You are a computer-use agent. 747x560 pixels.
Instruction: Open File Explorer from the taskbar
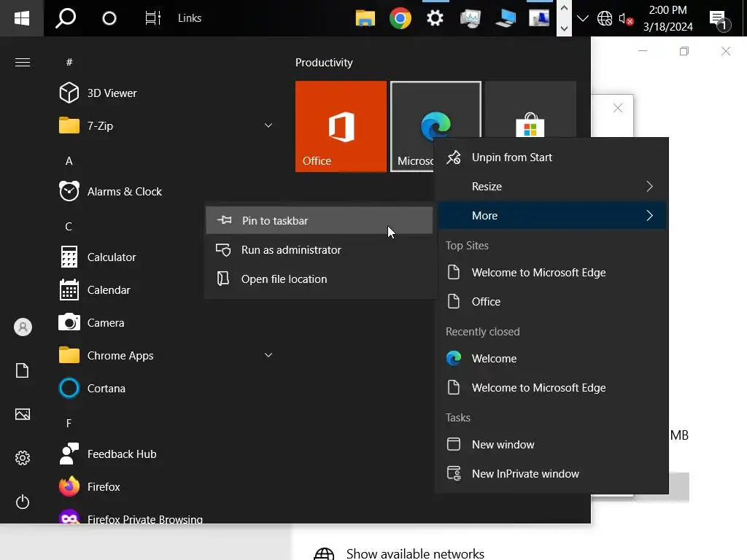[x=365, y=18]
